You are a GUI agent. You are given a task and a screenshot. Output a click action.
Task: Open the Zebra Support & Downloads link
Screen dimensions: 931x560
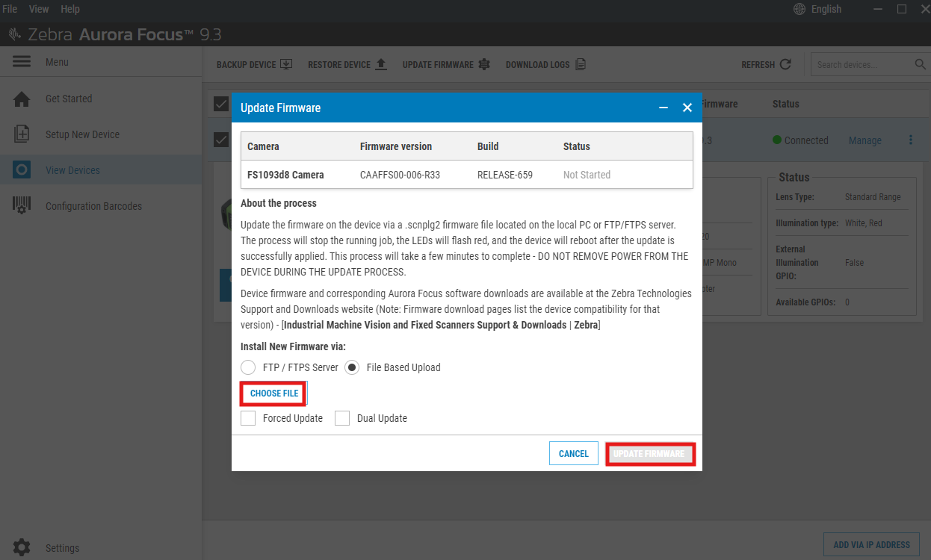(442, 325)
